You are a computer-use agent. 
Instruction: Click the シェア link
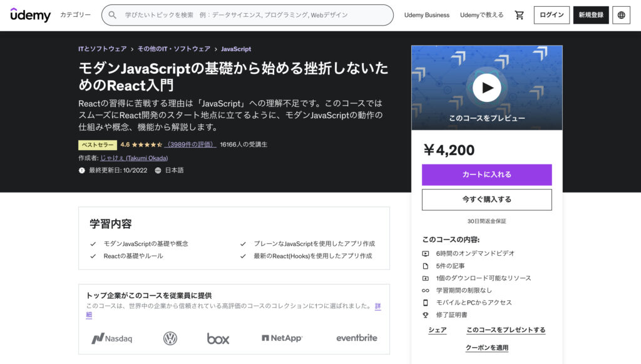pos(438,330)
